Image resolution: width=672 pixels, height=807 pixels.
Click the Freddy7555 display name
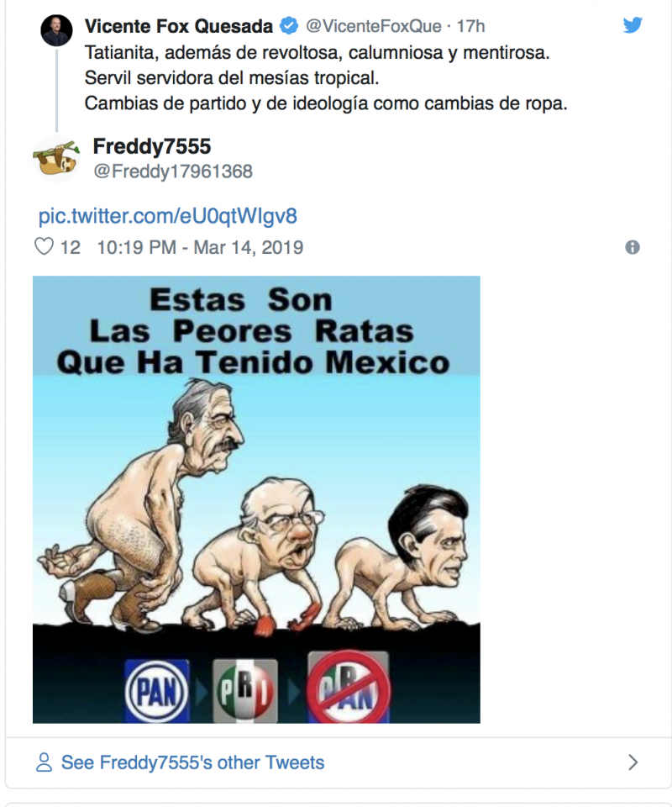coord(152,146)
